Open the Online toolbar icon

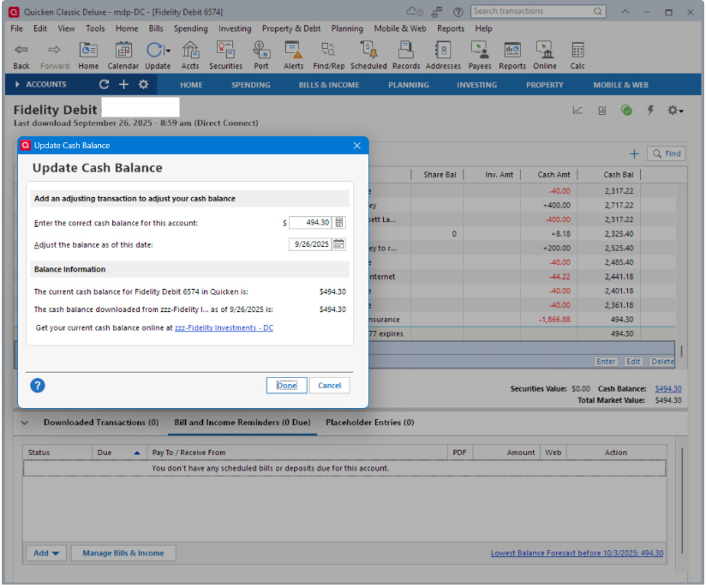pos(544,50)
